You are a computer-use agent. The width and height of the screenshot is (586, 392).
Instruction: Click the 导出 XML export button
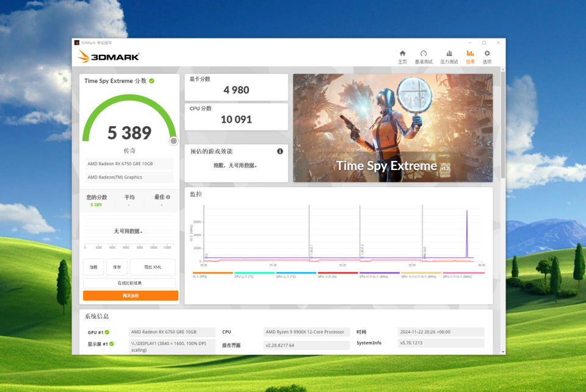(153, 267)
